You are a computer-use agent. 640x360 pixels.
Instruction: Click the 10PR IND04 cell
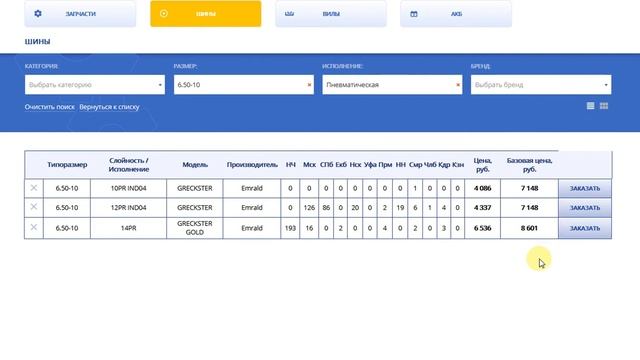pyautogui.click(x=129, y=188)
